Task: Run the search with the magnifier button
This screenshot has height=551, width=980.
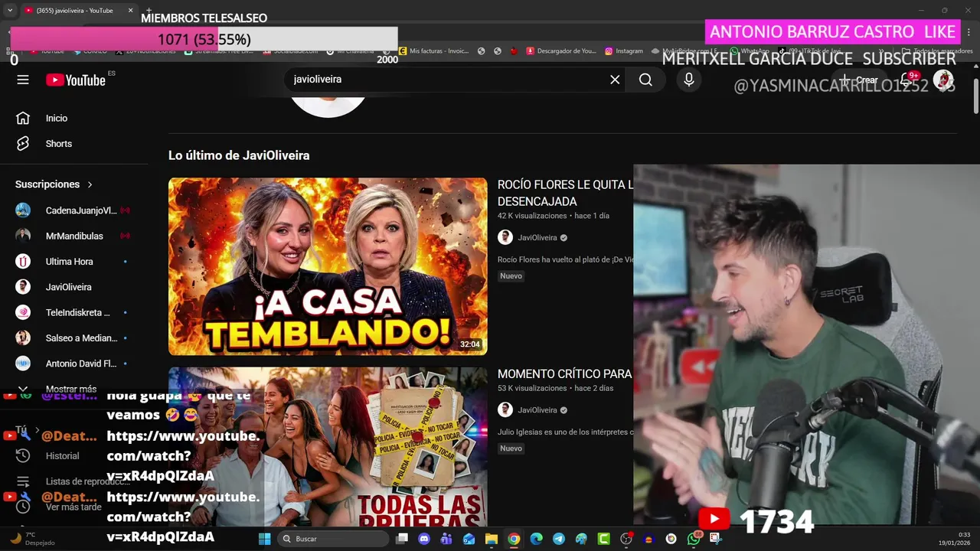Action: point(645,80)
